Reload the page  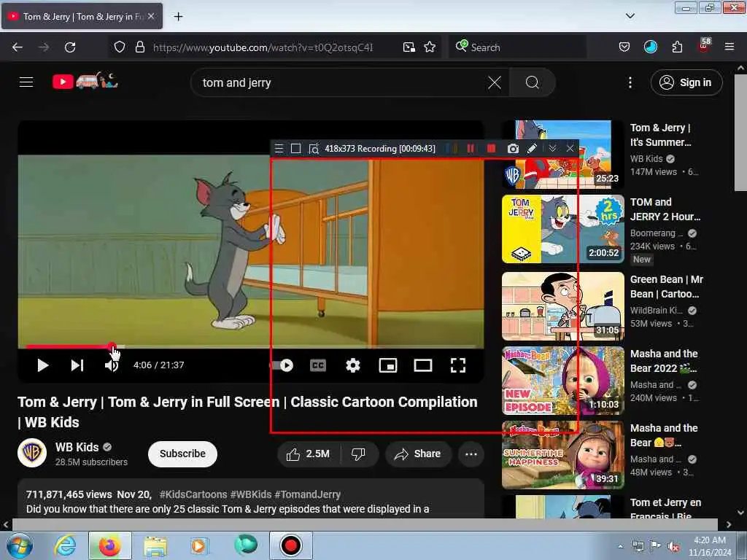(x=70, y=47)
